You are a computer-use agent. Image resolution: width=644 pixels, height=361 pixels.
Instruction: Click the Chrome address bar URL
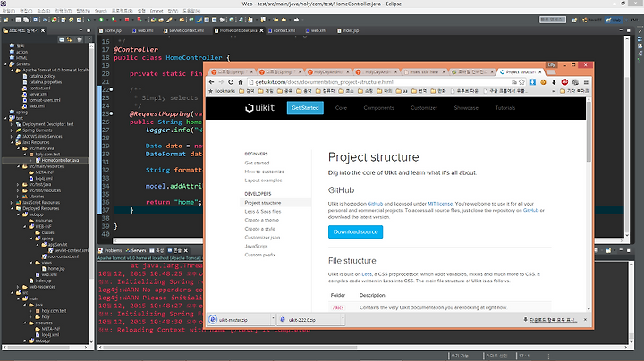tap(324, 82)
